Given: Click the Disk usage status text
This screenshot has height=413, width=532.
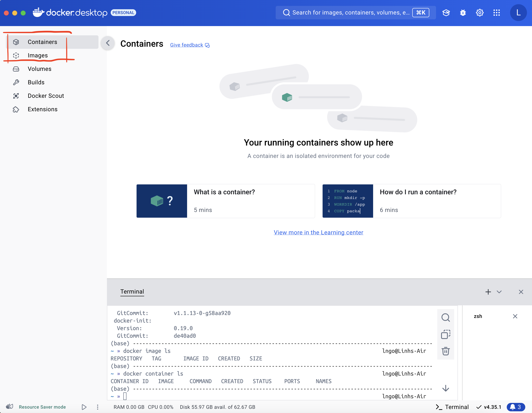Looking at the screenshot, I should click(218, 407).
